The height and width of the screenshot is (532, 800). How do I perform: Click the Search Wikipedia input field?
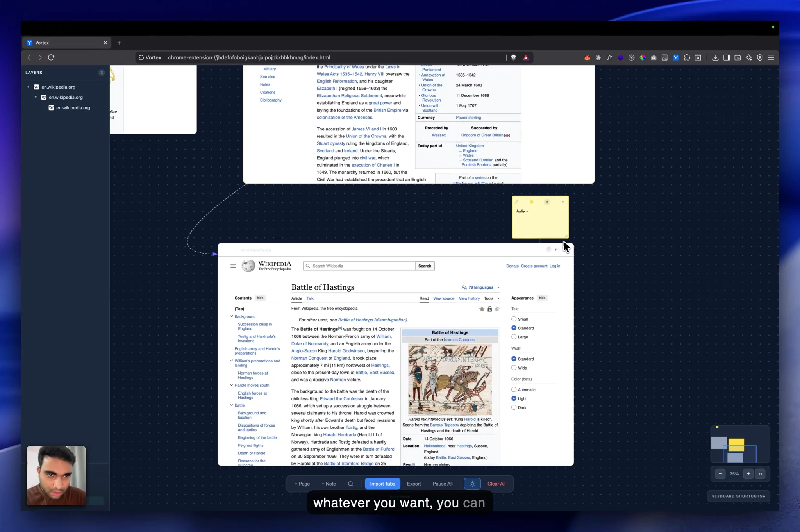click(x=359, y=266)
